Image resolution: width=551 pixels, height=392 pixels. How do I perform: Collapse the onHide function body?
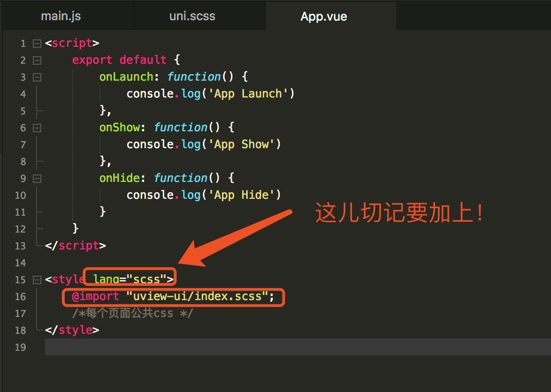click(x=37, y=178)
